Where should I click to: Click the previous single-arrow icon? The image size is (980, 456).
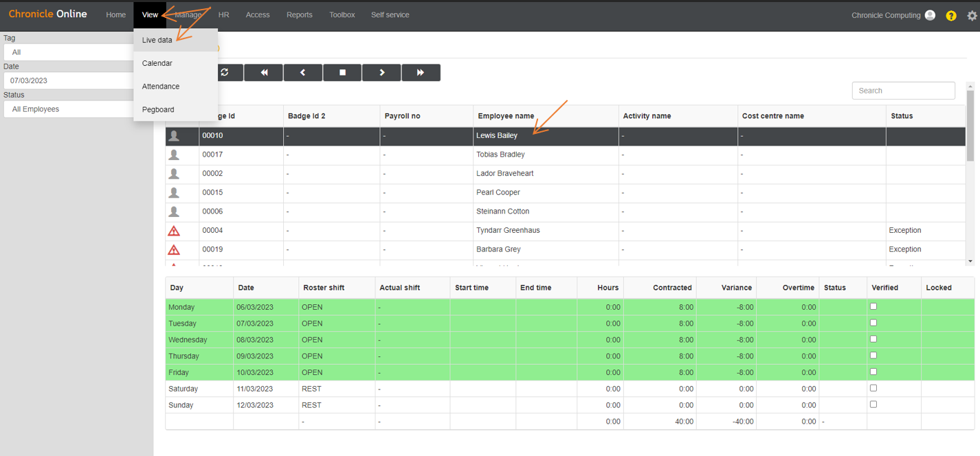pos(302,72)
